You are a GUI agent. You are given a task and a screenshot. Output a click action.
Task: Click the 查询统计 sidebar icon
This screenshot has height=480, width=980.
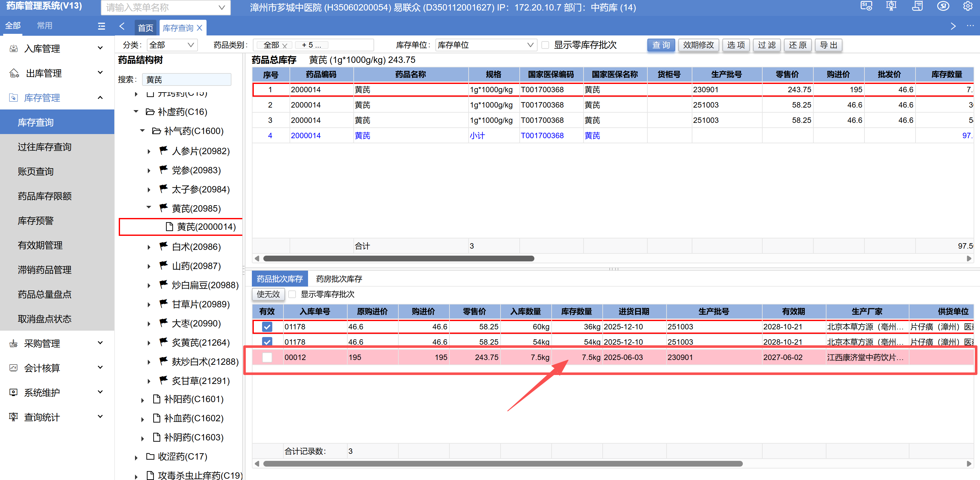click(14, 417)
